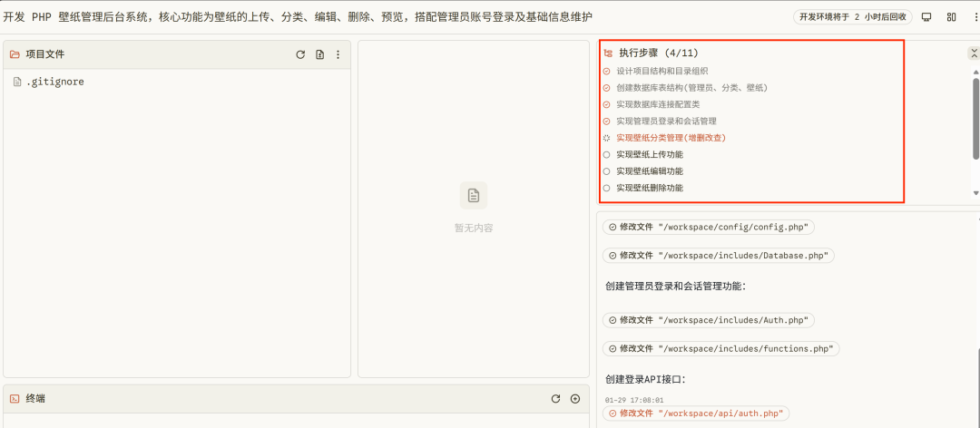Select step 实现壁纸删除功能
This screenshot has height=428, width=980.
tap(650, 188)
